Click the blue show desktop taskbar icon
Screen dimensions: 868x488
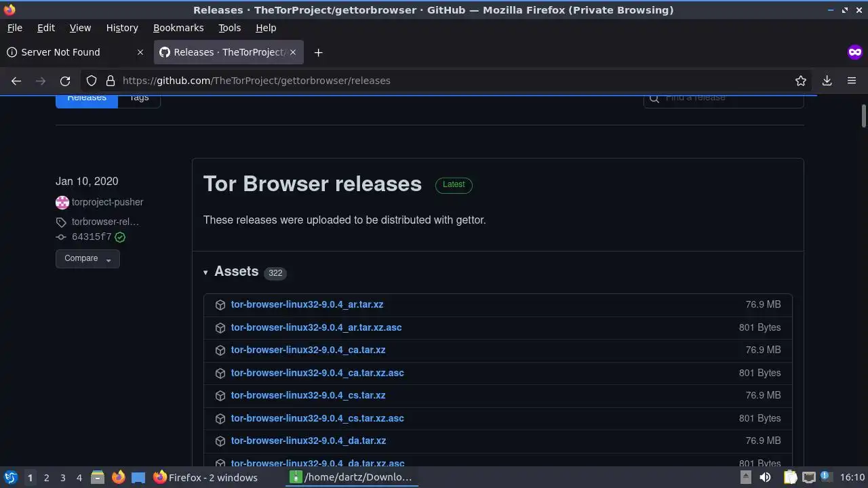(x=138, y=477)
